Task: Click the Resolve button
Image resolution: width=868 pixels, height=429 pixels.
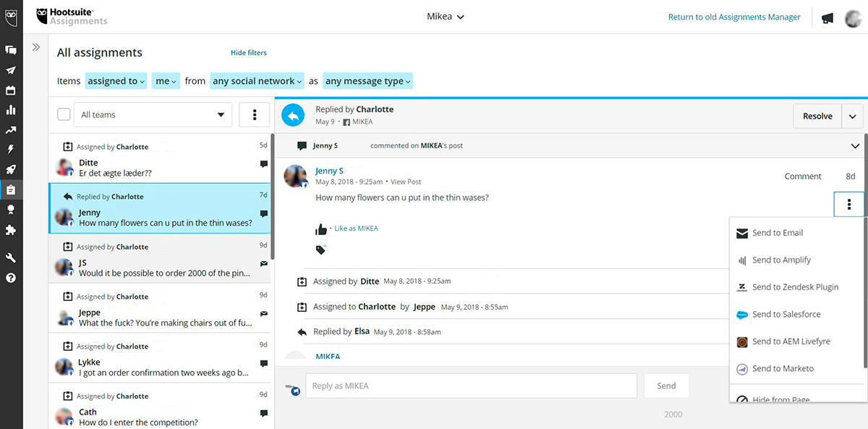Action: [817, 116]
